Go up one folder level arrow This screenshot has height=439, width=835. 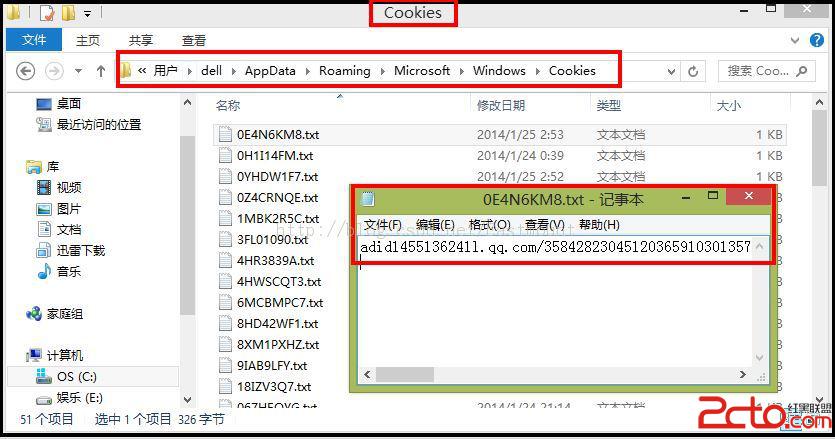(x=101, y=71)
